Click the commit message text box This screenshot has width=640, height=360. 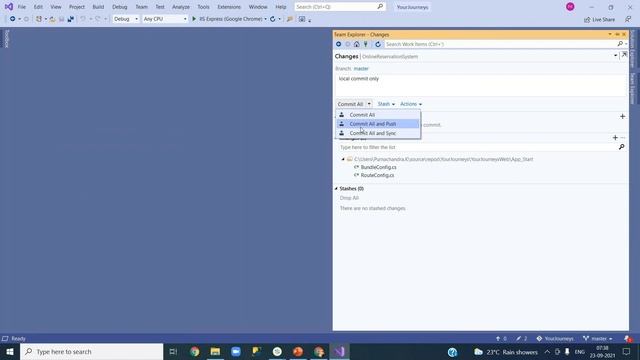pyautogui.click(x=481, y=85)
